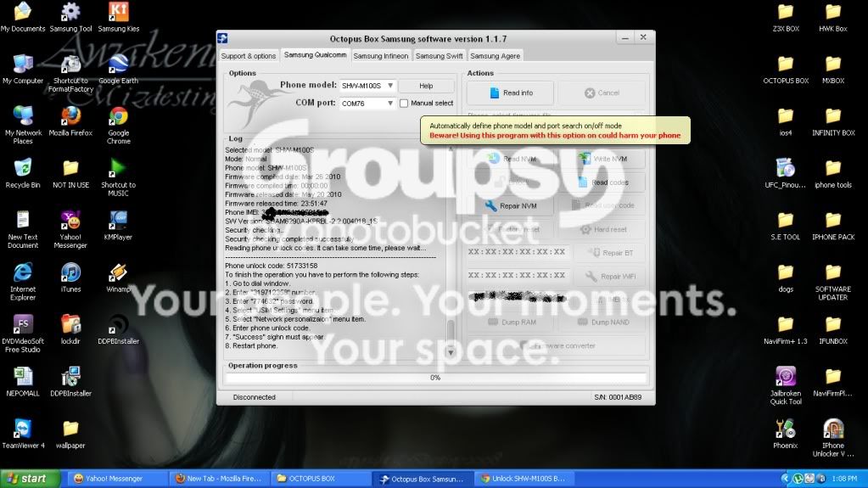
Task: Enable the Manual select checkbox
Action: (x=404, y=103)
